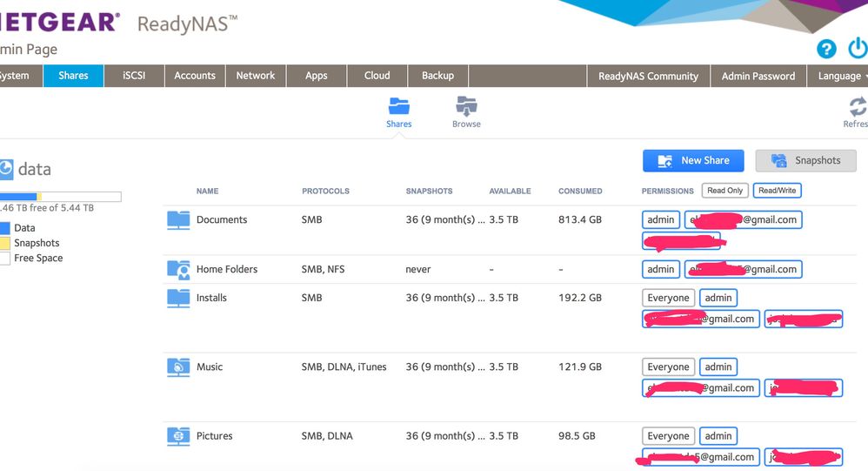Image resolution: width=868 pixels, height=471 pixels.
Task: Click the Snapshots button
Action: tap(805, 161)
